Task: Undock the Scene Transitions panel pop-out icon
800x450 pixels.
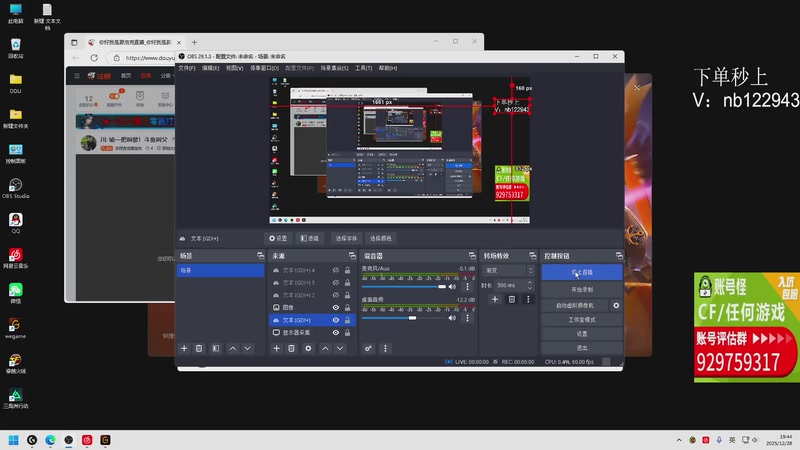Action: coord(533,256)
